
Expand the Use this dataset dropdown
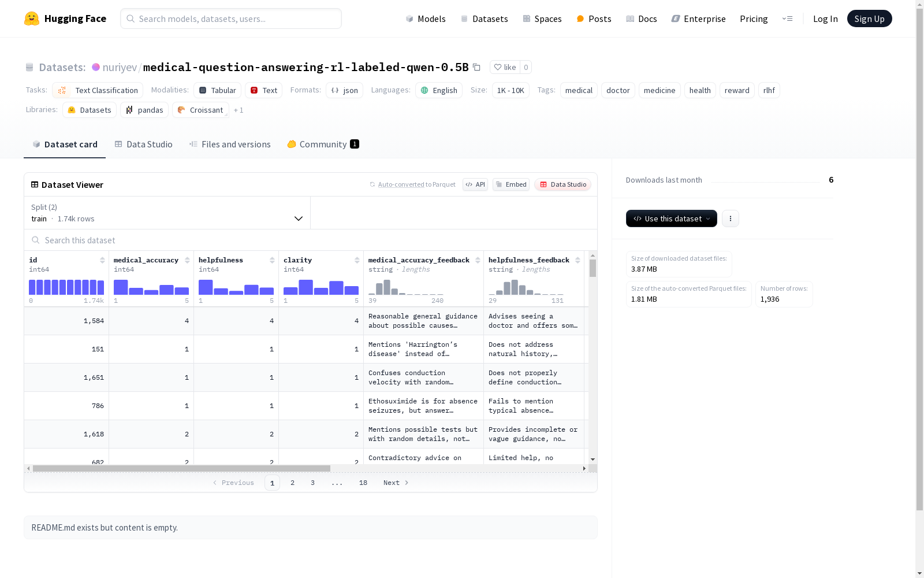click(x=672, y=218)
